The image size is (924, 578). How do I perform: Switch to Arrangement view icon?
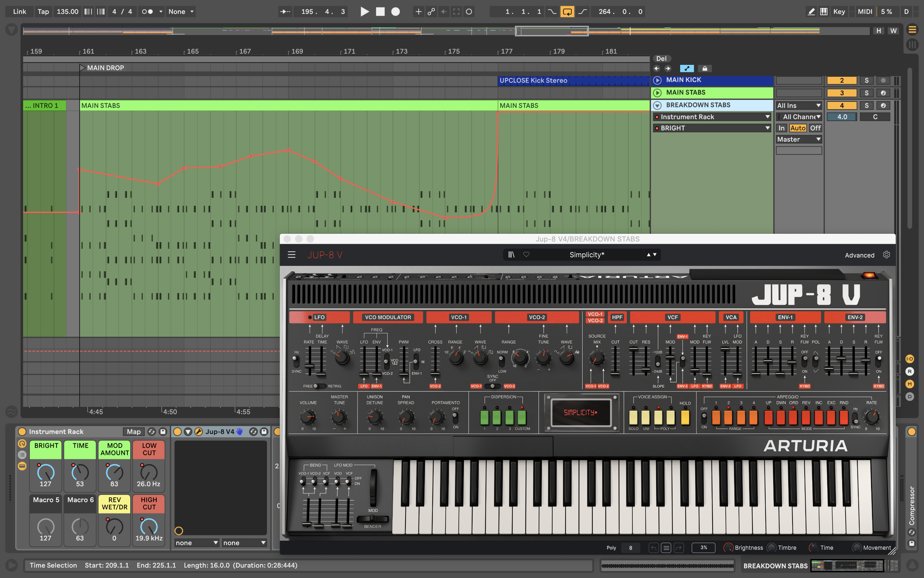912,30
